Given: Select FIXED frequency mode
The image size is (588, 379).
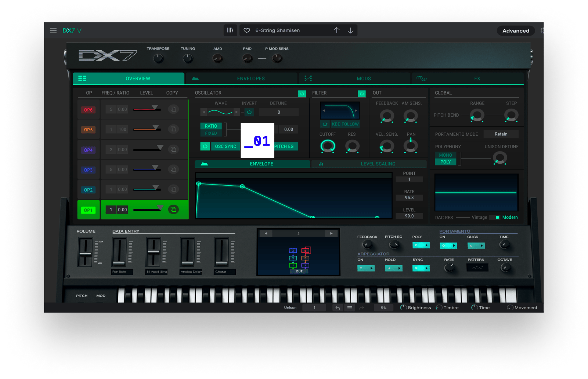Looking at the screenshot, I should (211, 133).
